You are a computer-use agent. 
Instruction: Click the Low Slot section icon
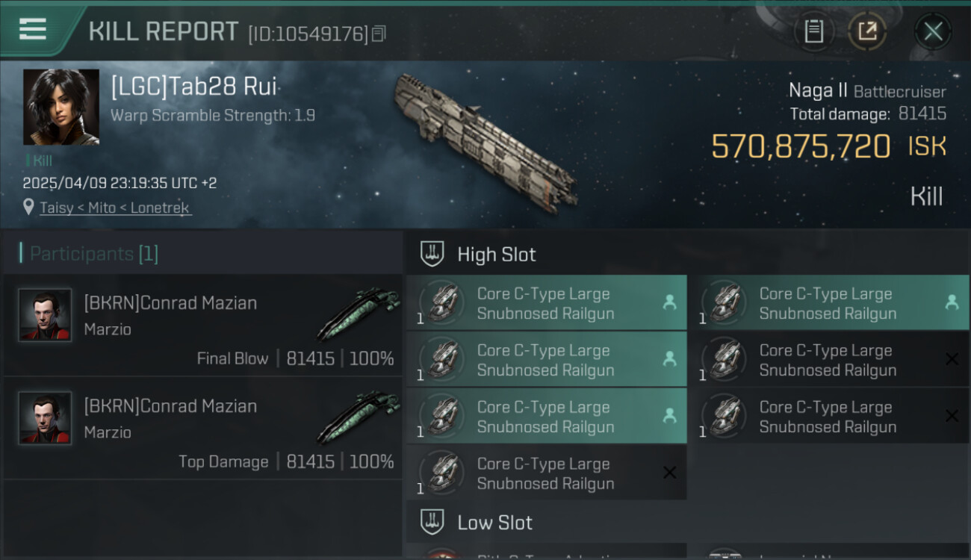pos(432,522)
